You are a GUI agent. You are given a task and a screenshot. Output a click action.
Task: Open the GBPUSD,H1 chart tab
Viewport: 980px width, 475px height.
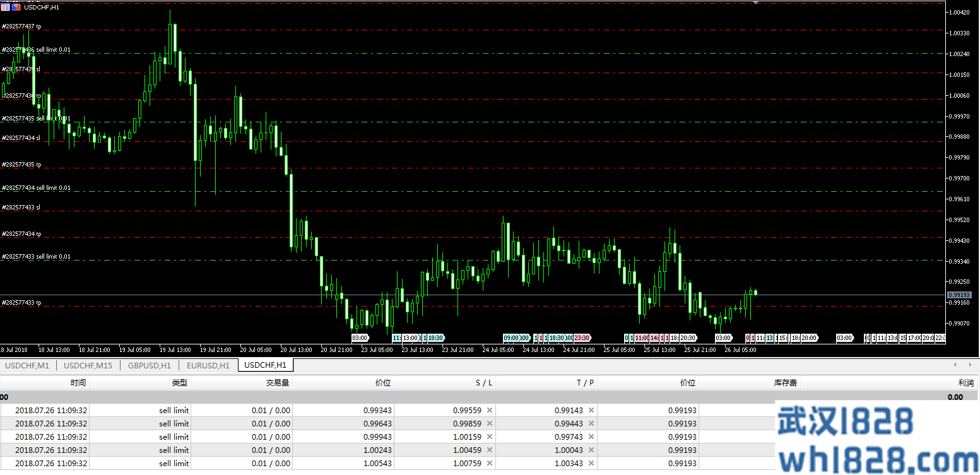(149, 365)
